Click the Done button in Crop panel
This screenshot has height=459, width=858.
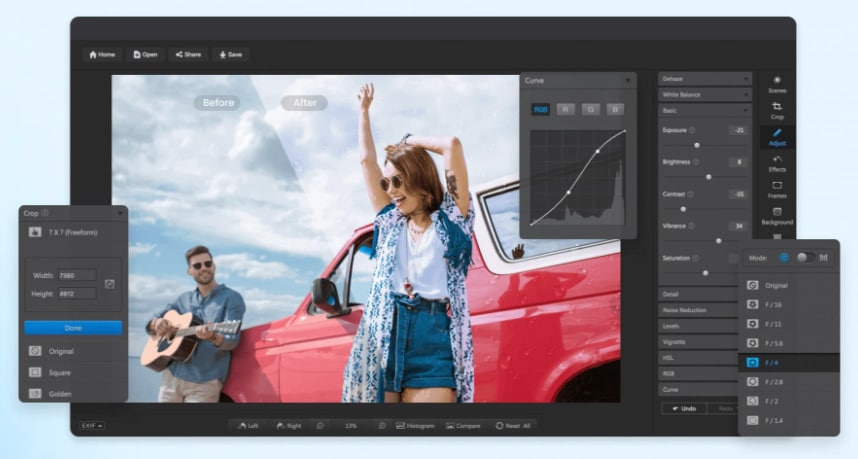[x=73, y=328]
